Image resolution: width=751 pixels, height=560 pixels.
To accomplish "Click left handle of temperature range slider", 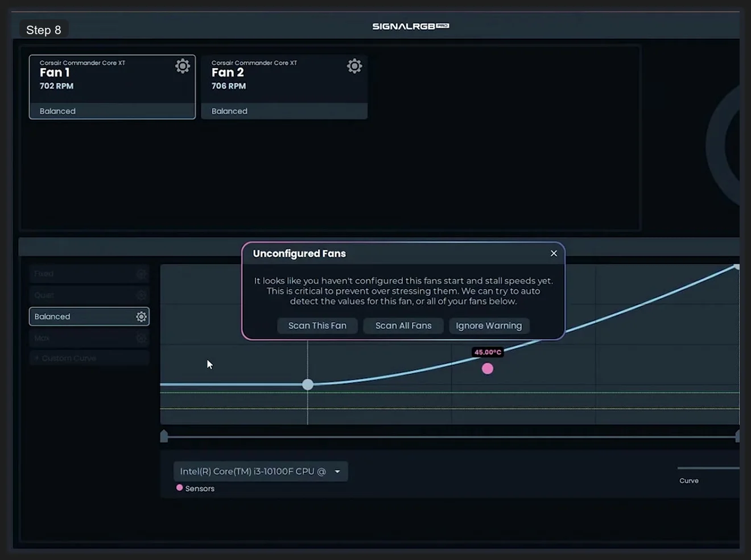I will point(164,437).
